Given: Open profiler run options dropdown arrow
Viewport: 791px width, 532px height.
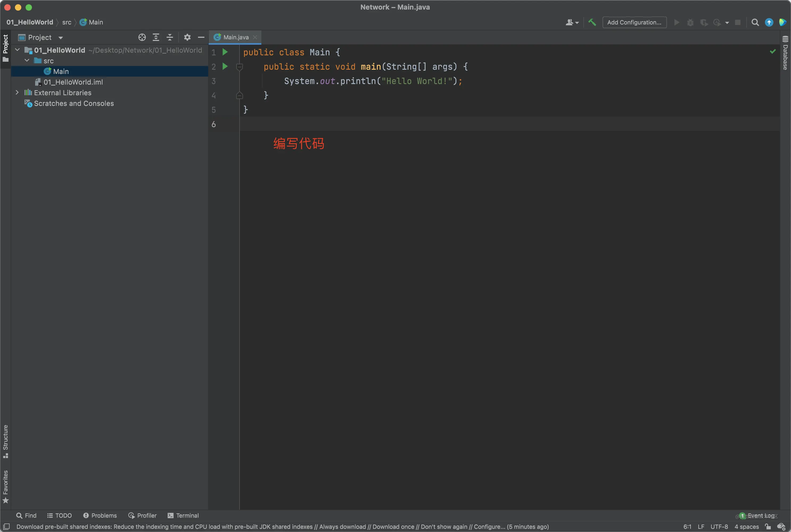Looking at the screenshot, I should [x=727, y=23].
